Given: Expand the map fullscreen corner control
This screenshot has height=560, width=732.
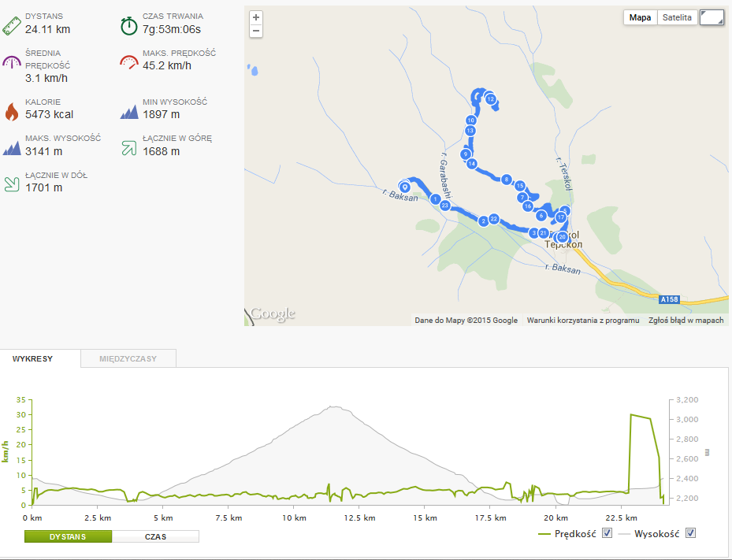Looking at the screenshot, I should click(x=712, y=18).
